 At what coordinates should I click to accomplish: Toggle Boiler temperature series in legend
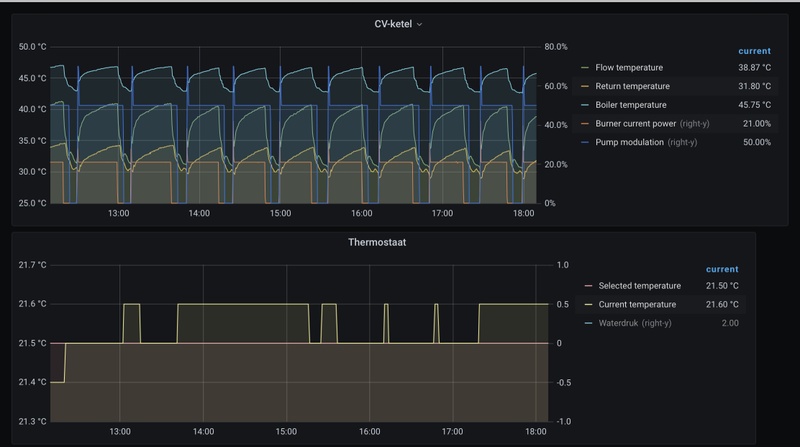tap(631, 105)
